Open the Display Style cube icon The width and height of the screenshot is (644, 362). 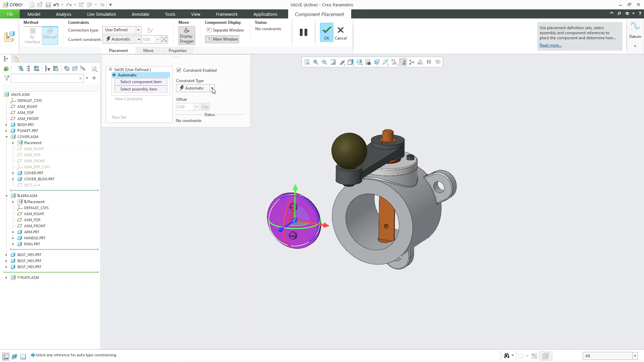point(351,62)
